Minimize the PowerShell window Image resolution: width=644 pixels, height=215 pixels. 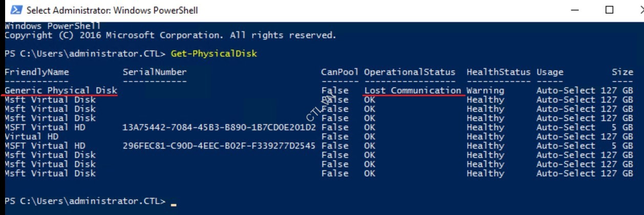click(574, 10)
